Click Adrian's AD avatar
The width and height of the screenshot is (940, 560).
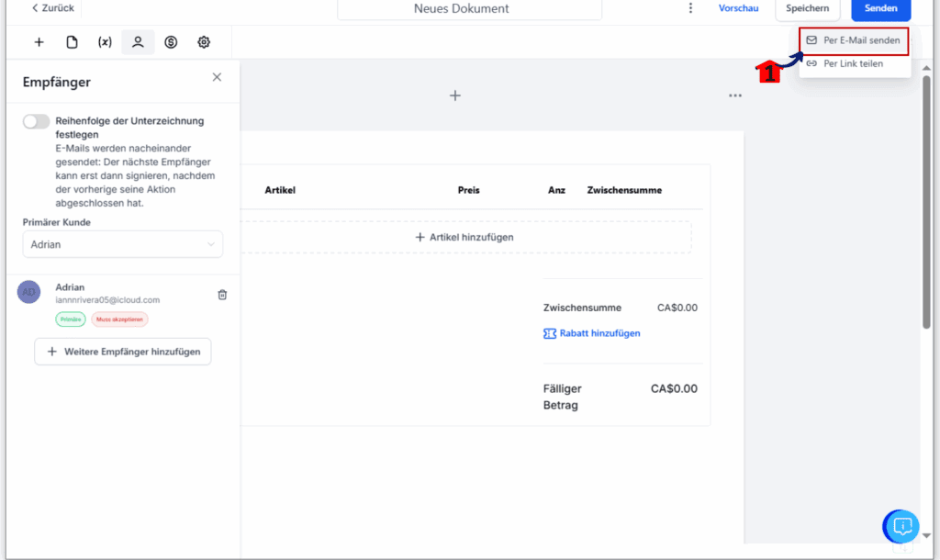[28, 292]
